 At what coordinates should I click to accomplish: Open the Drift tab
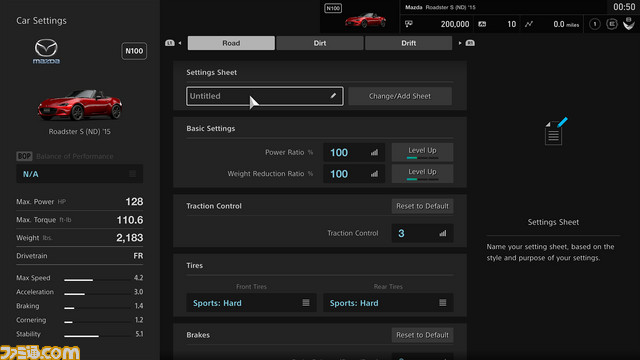408,43
